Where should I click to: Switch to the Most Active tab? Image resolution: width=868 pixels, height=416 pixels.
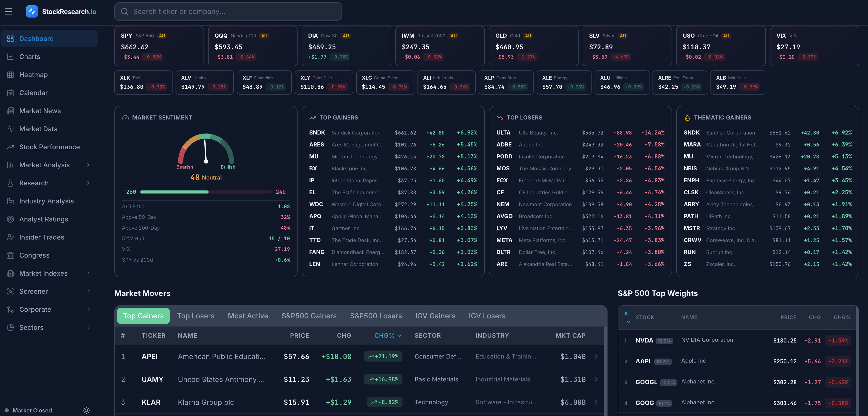point(248,316)
